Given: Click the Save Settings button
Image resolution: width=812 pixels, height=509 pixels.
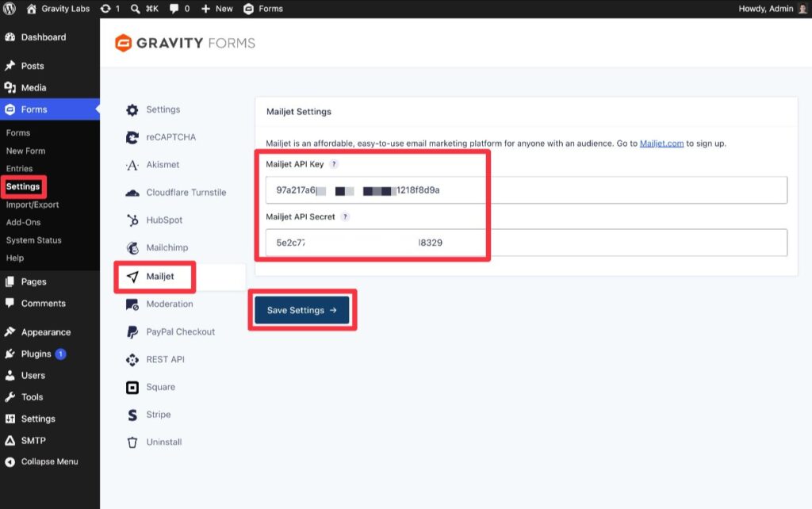Looking at the screenshot, I should click(x=302, y=310).
